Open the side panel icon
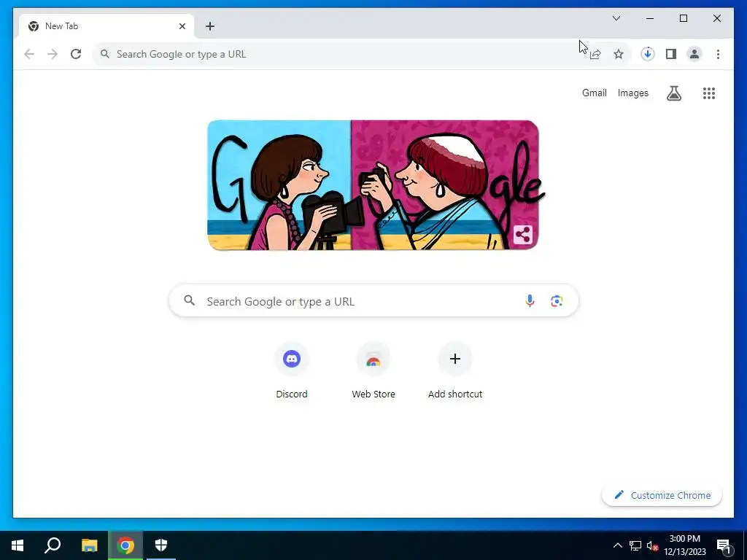This screenshot has height=560, width=747. (671, 54)
